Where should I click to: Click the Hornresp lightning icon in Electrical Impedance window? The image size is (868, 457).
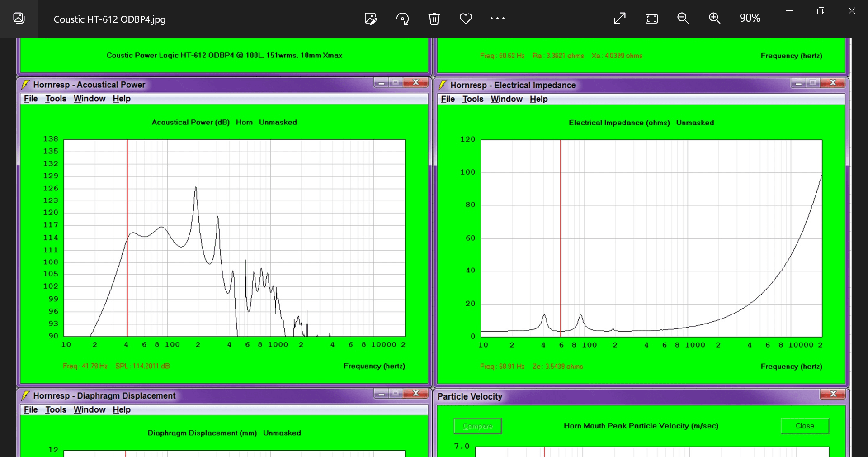[443, 85]
